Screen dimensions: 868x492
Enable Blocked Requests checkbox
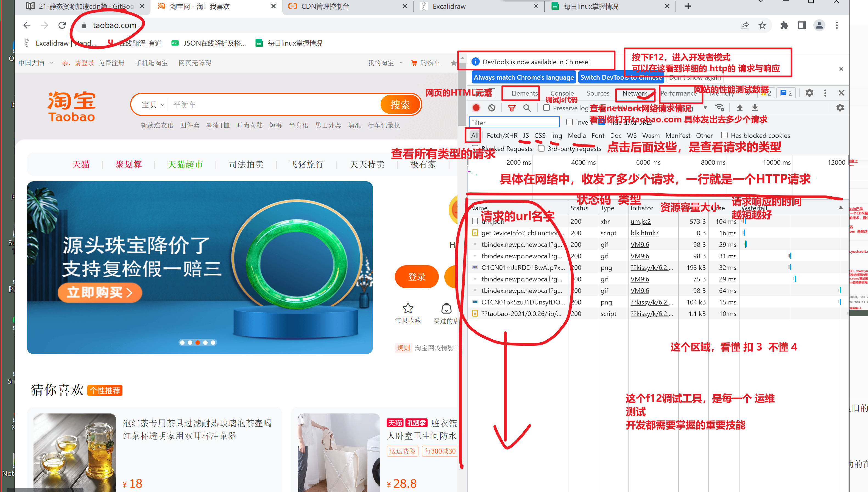point(475,148)
